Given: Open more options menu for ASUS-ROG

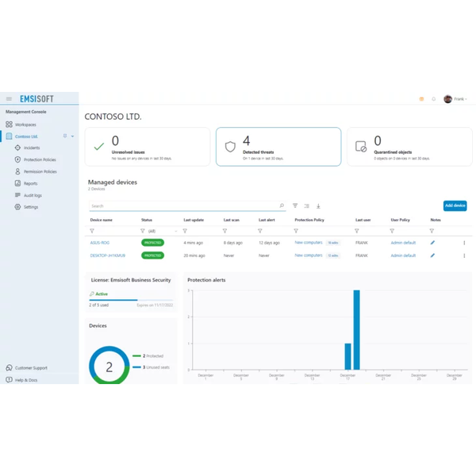Looking at the screenshot, I should (x=464, y=243).
